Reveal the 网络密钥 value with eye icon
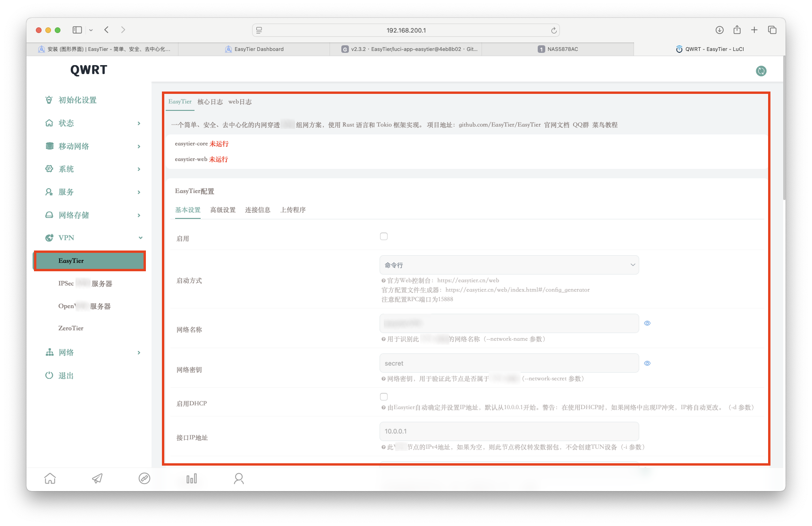The image size is (812, 526). click(x=647, y=363)
